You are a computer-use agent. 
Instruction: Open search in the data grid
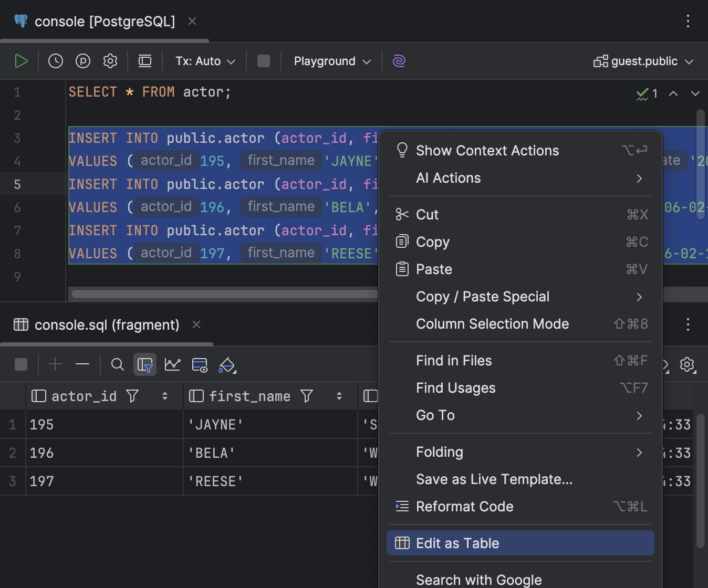[117, 364]
